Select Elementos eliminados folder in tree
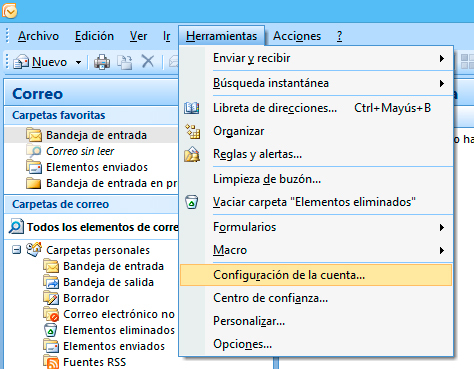Image resolution: width=474 pixels, height=369 pixels. pyautogui.click(x=119, y=330)
